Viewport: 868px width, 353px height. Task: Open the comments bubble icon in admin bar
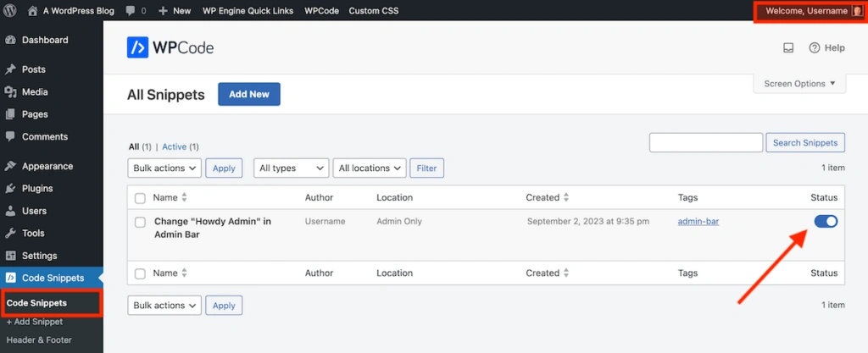click(x=130, y=11)
